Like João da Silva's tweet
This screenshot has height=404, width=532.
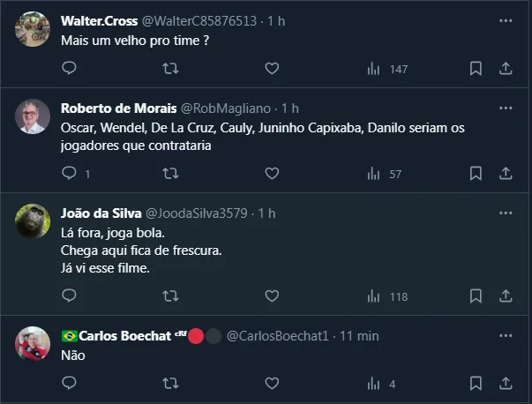273,297
